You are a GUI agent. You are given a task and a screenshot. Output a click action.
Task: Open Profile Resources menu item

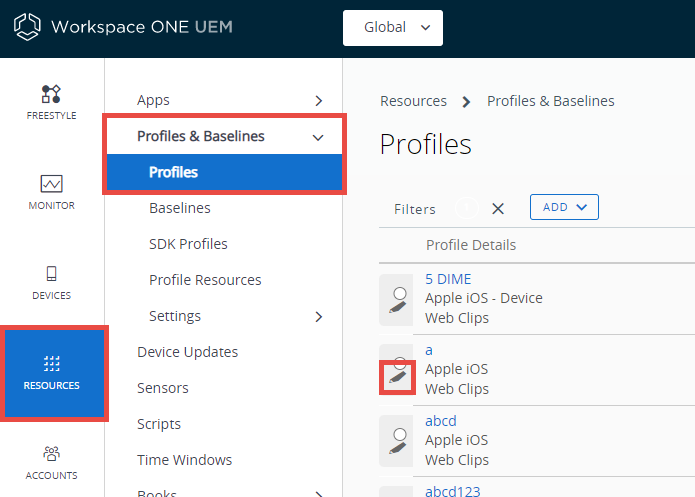pos(205,280)
